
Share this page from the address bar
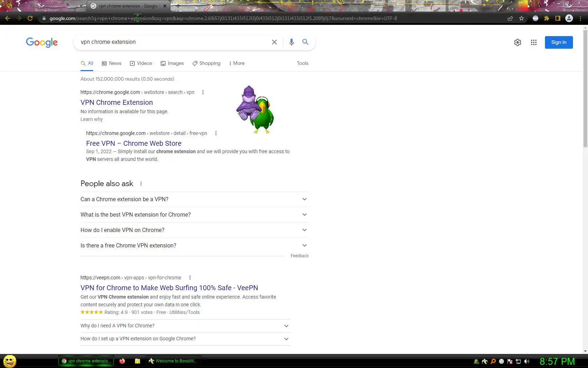tap(510, 18)
